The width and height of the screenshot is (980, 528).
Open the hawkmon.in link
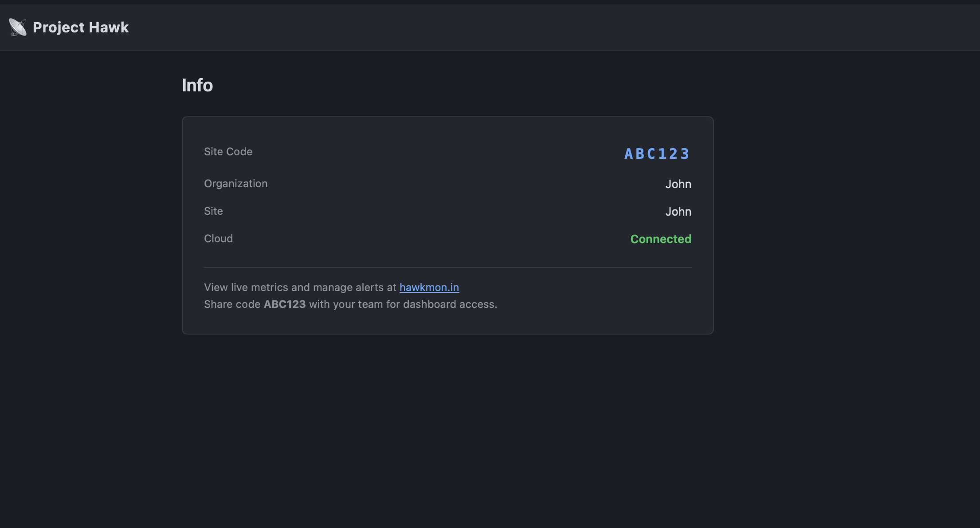429,288
